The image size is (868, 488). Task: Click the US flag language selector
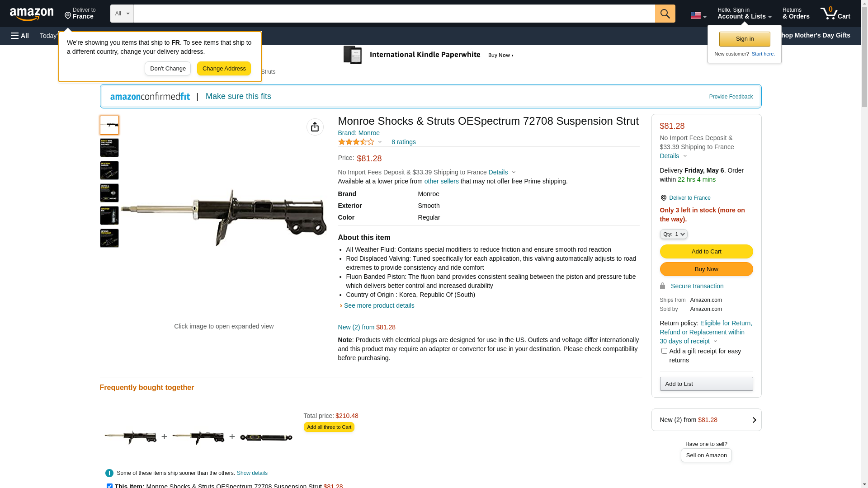click(698, 15)
